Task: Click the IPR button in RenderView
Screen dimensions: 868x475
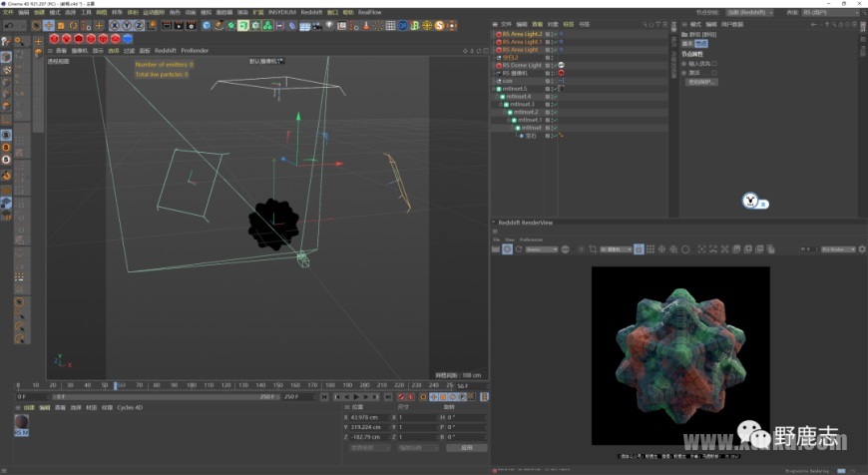Action: point(507,249)
